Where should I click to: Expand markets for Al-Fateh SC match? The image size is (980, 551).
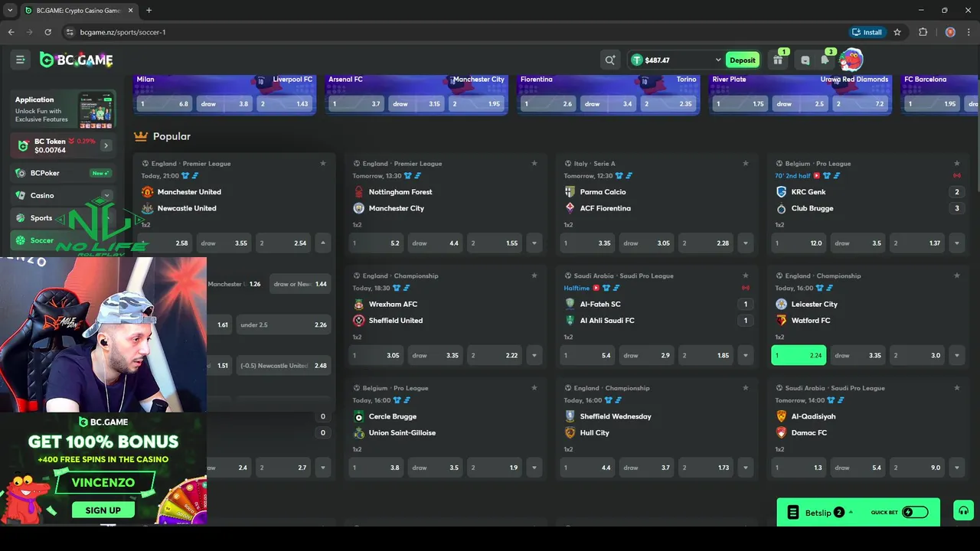pos(746,356)
